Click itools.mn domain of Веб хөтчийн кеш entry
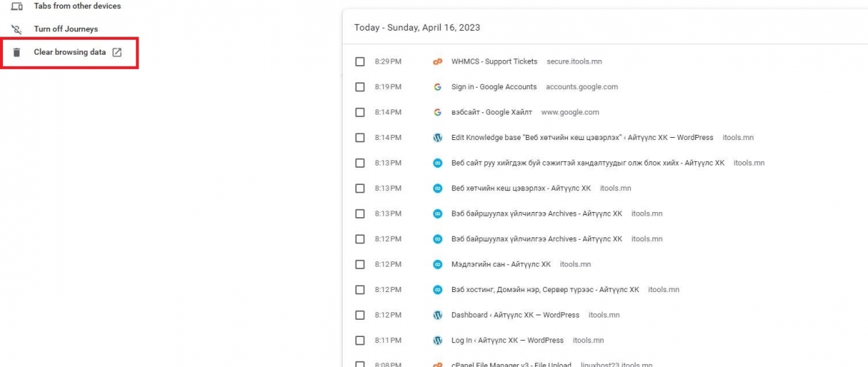This screenshot has height=367, width=868. point(616,188)
